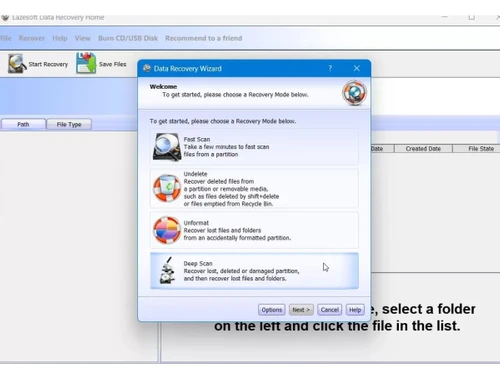Switch to the Path tab
This screenshot has height=375, width=500.
(23, 124)
